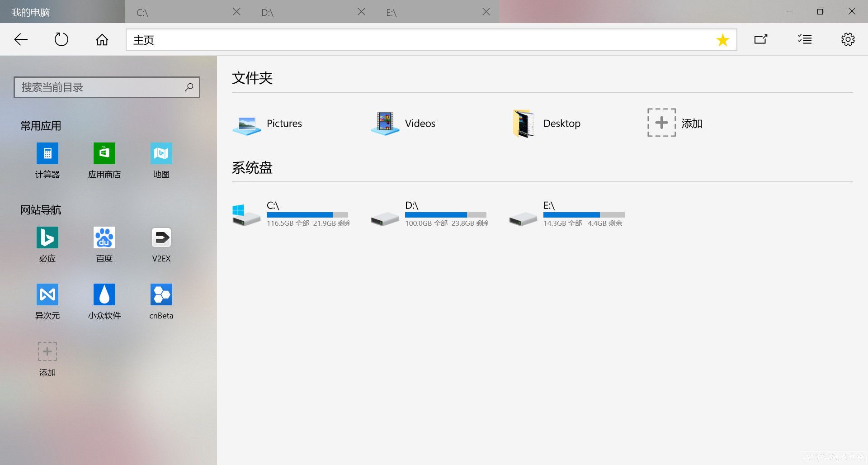
Task: Open the settings gear in toolbar
Action: [x=848, y=39]
